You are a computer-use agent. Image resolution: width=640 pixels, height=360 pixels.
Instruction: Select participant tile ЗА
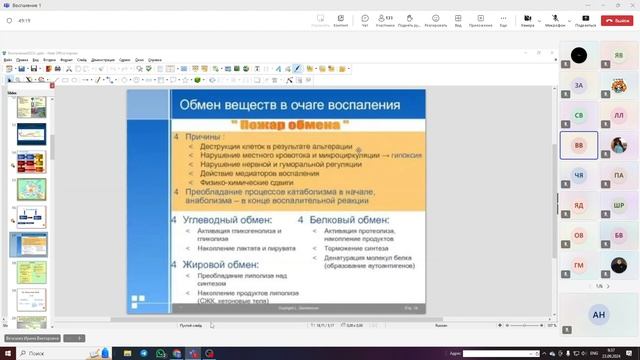click(579, 85)
